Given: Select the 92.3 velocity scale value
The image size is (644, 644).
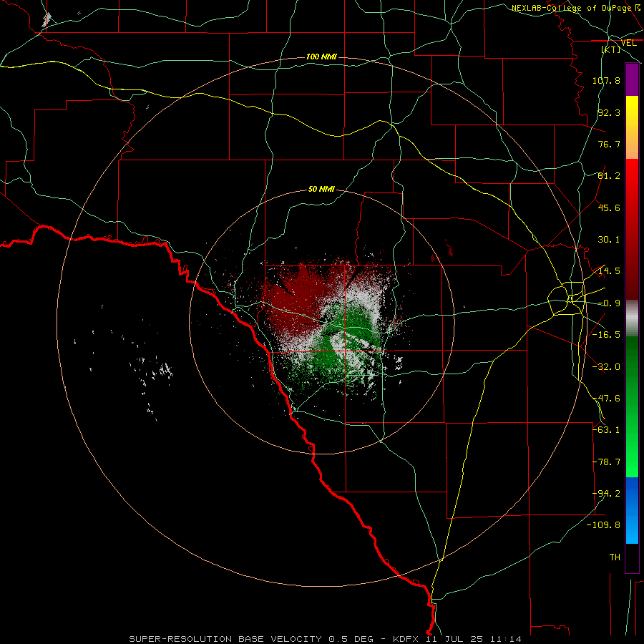Looking at the screenshot, I should (x=609, y=112).
